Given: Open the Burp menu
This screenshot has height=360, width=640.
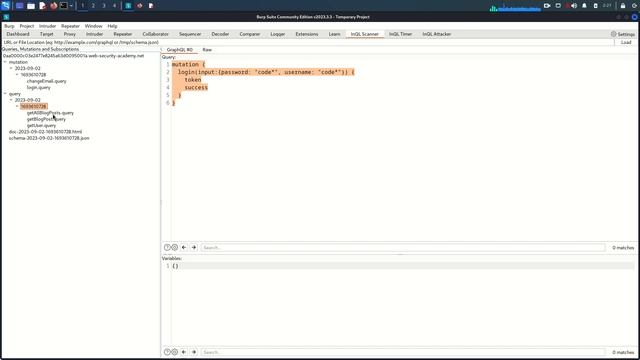Looking at the screenshot, I should pyautogui.click(x=9, y=26).
